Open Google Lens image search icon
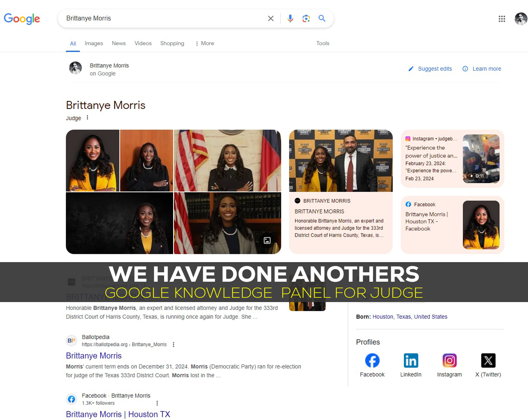Screen dimensions: 528x420 tap(306, 18)
